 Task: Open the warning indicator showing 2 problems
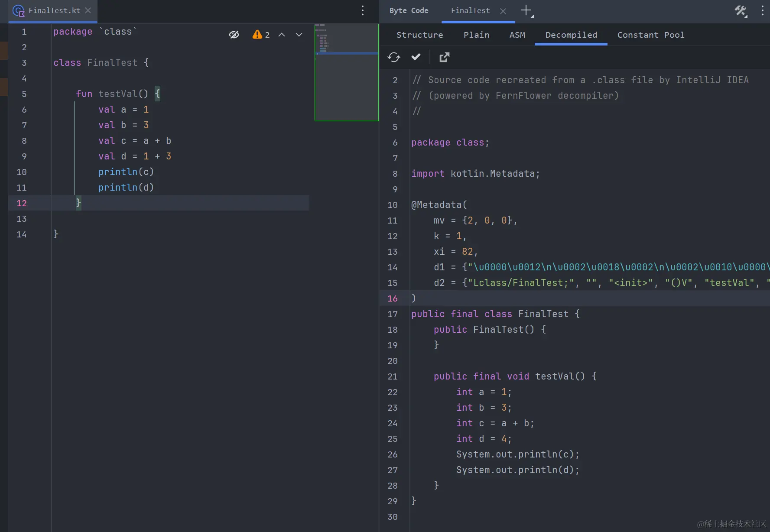pyautogui.click(x=261, y=35)
